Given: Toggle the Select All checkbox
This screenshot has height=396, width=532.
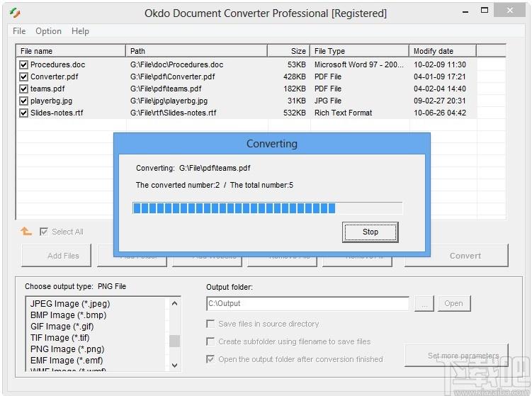Looking at the screenshot, I should [44, 232].
